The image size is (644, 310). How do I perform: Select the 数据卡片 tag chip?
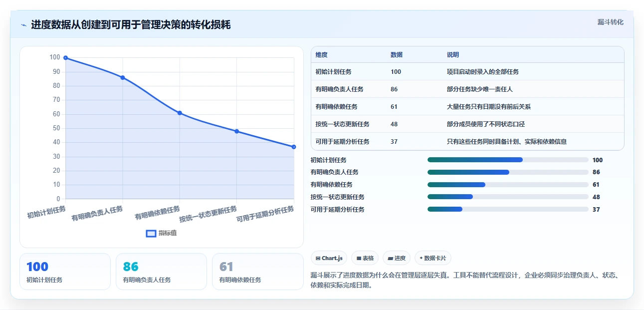[433, 258]
